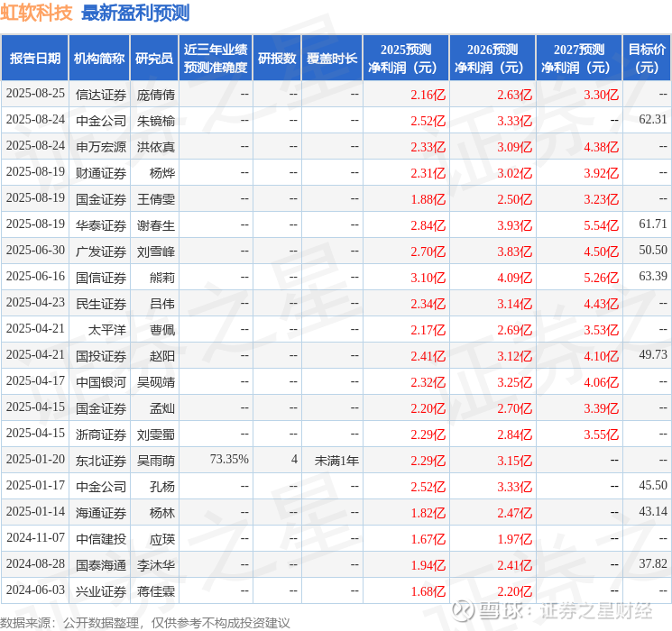Click analyst name 杨烨
This screenshot has width=672, height=631.
click(162, 173)
